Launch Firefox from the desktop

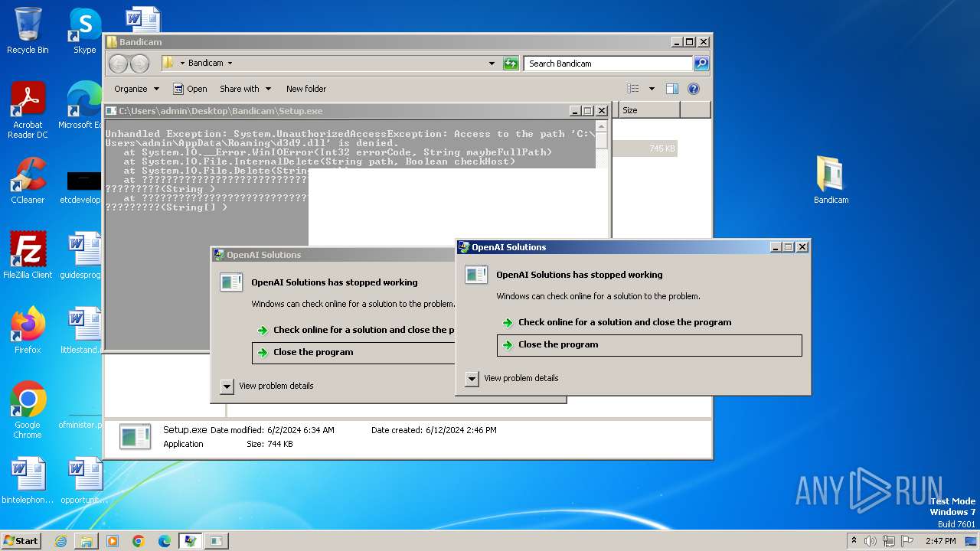28,330
